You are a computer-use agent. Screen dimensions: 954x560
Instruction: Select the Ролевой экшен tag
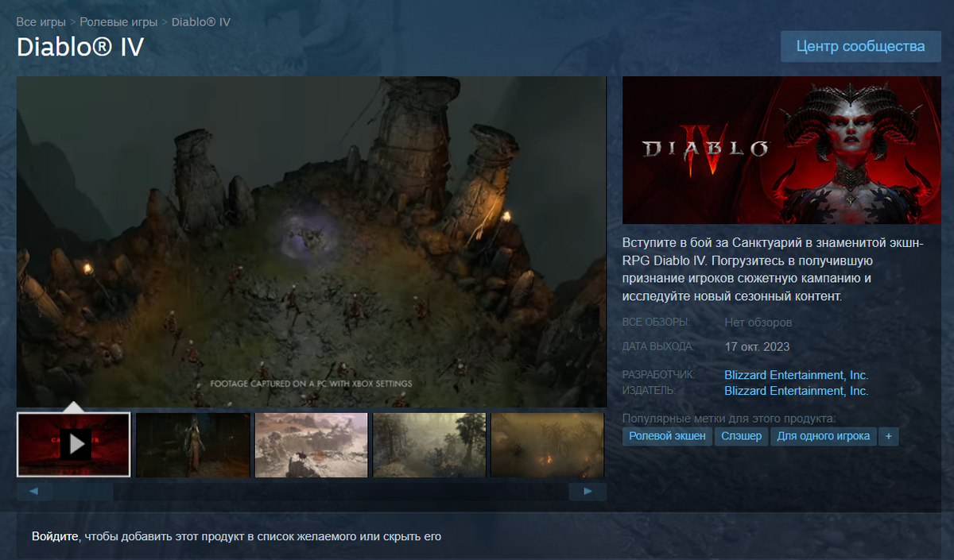click(x=667, y=436)
